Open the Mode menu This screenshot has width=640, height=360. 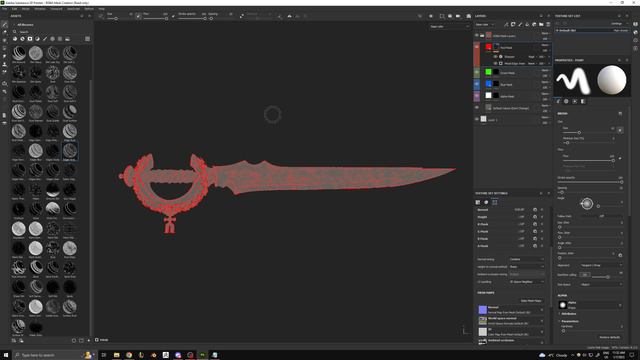pyautogui.click(x=25, y=9)
